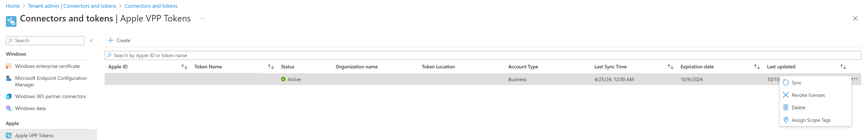Screen dimensions: 868x140
Task: Collapse the left navigation pane
Action: 91,41
